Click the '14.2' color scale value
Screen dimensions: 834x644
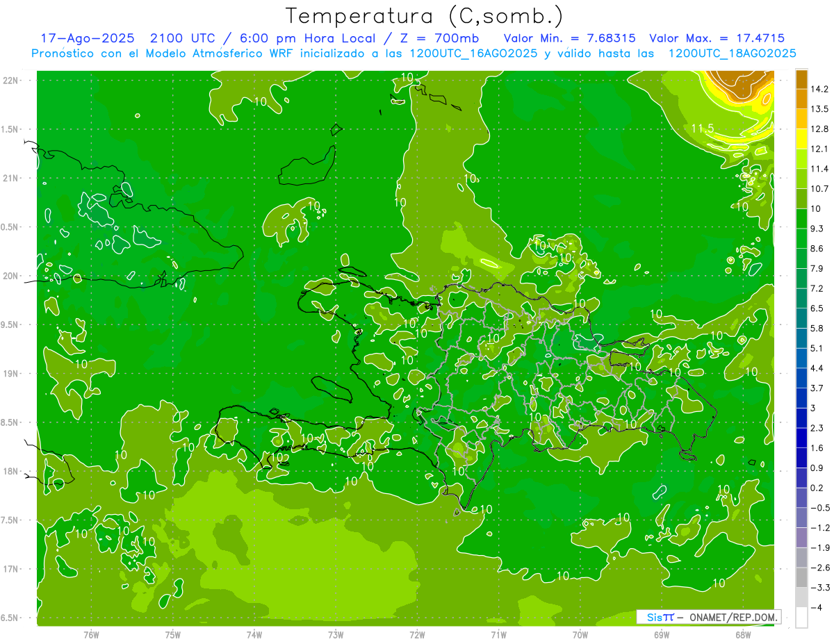[820, 89]
